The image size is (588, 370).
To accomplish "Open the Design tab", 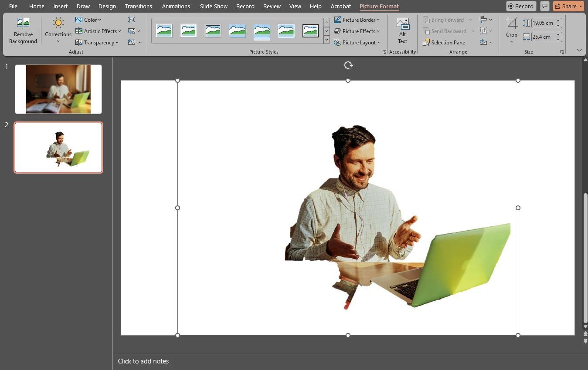I will [107, 6].
